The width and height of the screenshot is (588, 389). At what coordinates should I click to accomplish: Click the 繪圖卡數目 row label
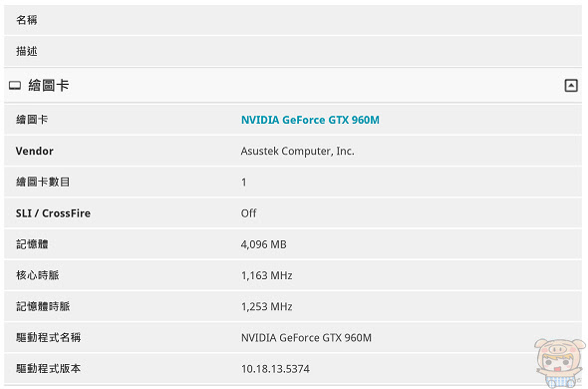43,183
